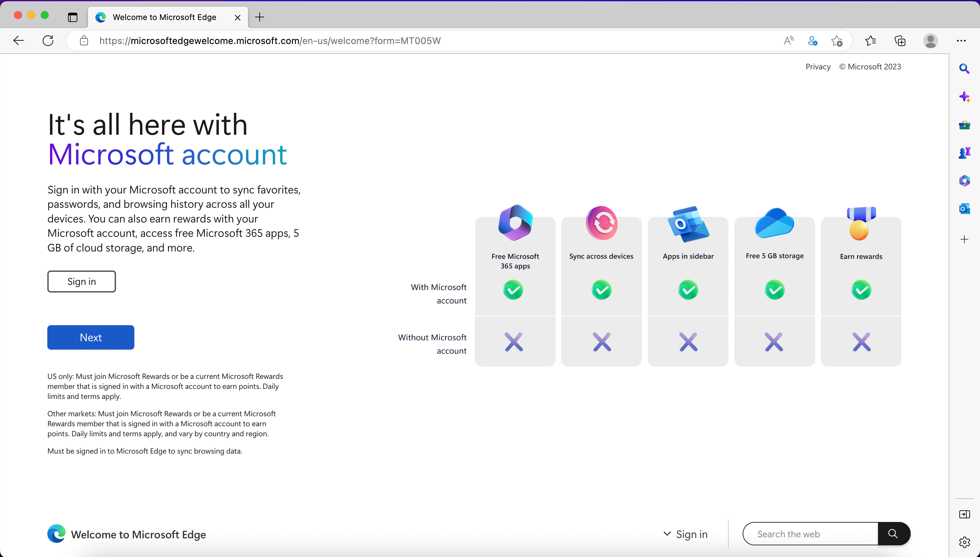This screenshot has width=980, height=557.
Task: Open the Privacy link
Action: point(818,67)
